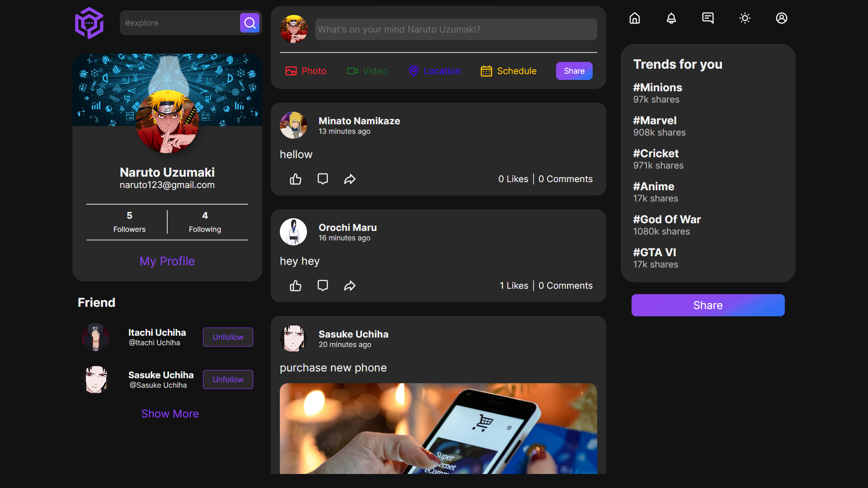Open the My Profile link

(x=167, y=261)
